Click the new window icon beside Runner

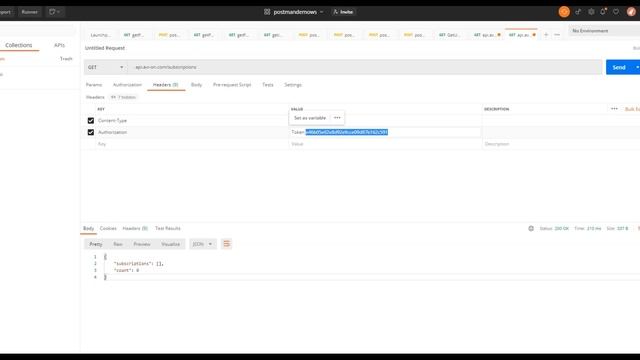pyautogui.click(x=52, y=12)
